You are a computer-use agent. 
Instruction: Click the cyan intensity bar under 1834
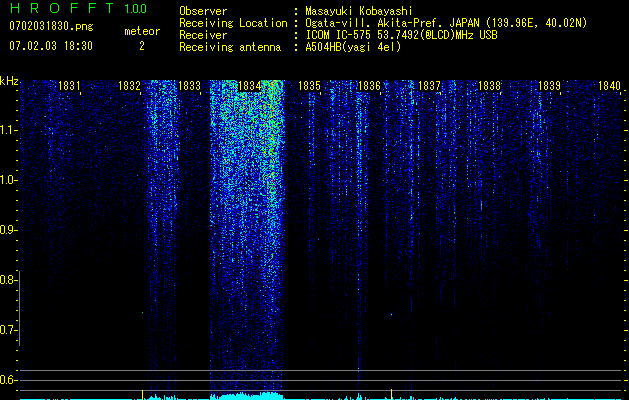(x=247, y=396)
